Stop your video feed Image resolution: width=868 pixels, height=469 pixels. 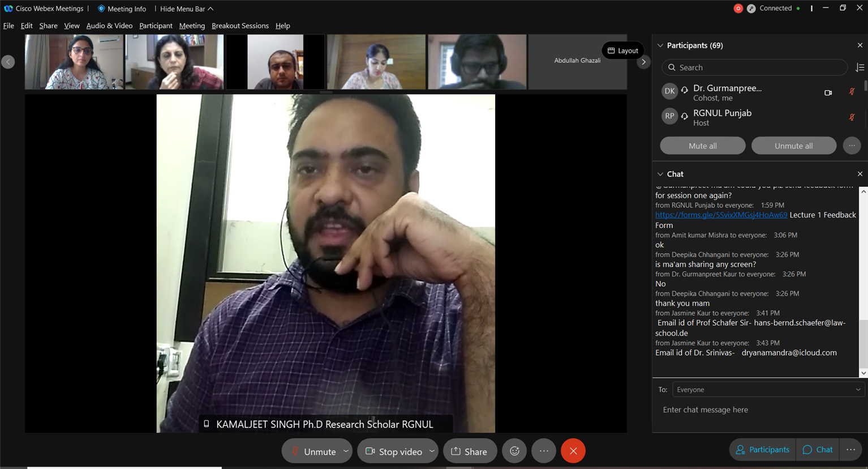[393, 451]
